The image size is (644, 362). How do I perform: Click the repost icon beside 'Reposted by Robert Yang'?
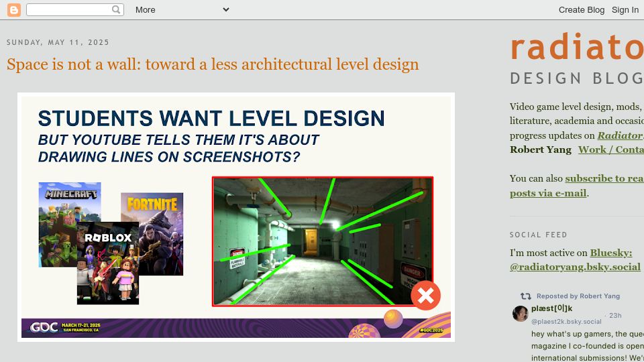click(526, 296)
